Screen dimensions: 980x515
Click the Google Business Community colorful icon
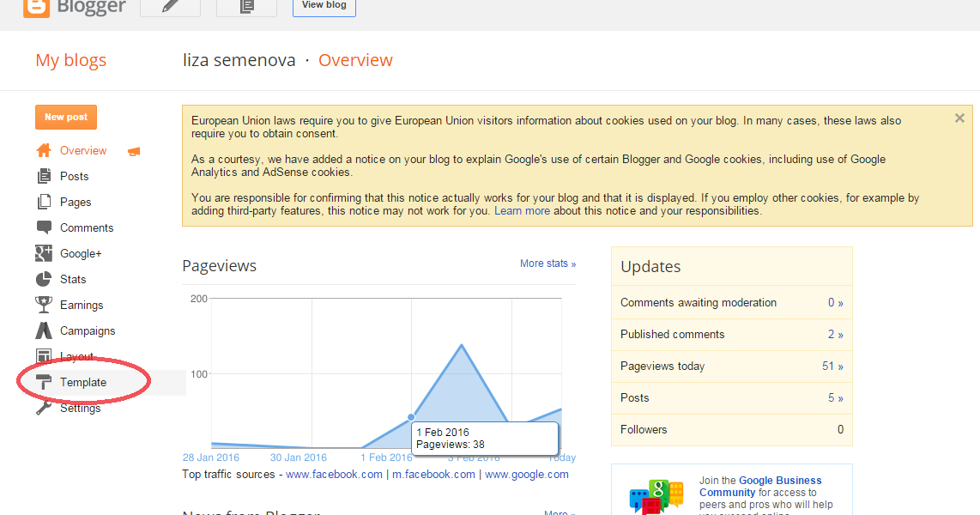click(656, 497)
